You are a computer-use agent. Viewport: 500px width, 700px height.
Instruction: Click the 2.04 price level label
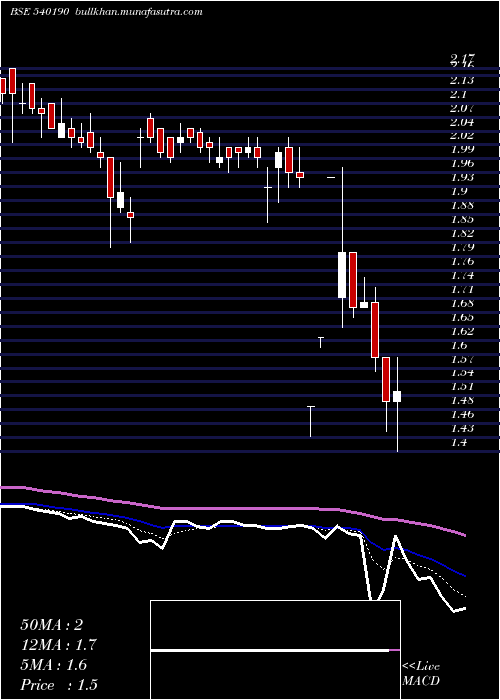(462, 122)
